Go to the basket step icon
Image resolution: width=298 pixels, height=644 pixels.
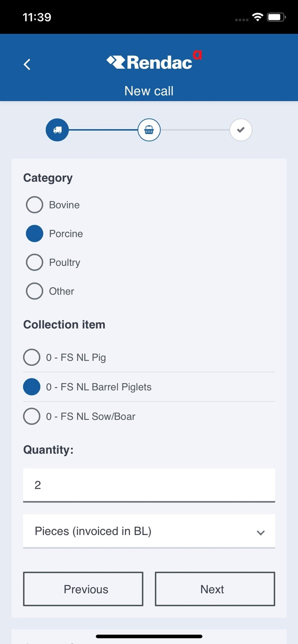(x=149, y=130)
